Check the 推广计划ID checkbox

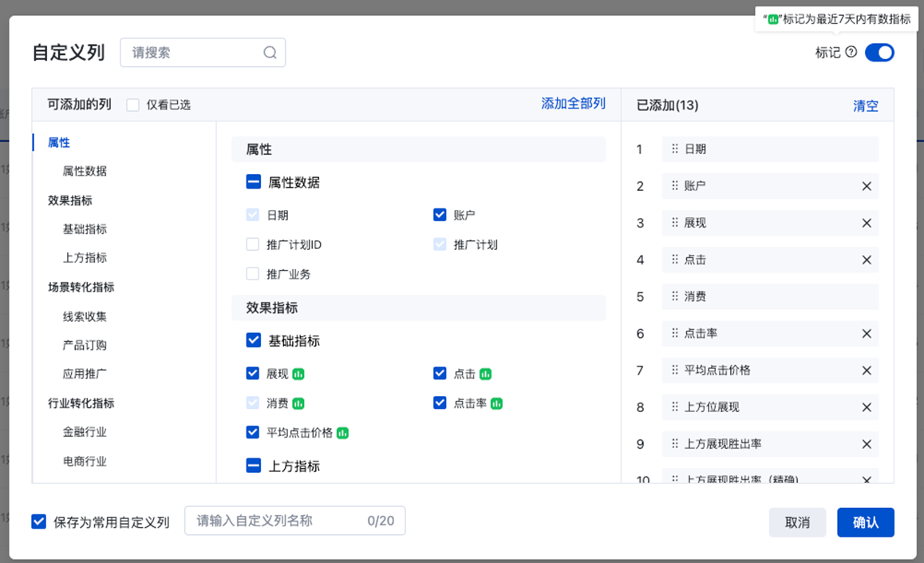click(x=253, y=244)
